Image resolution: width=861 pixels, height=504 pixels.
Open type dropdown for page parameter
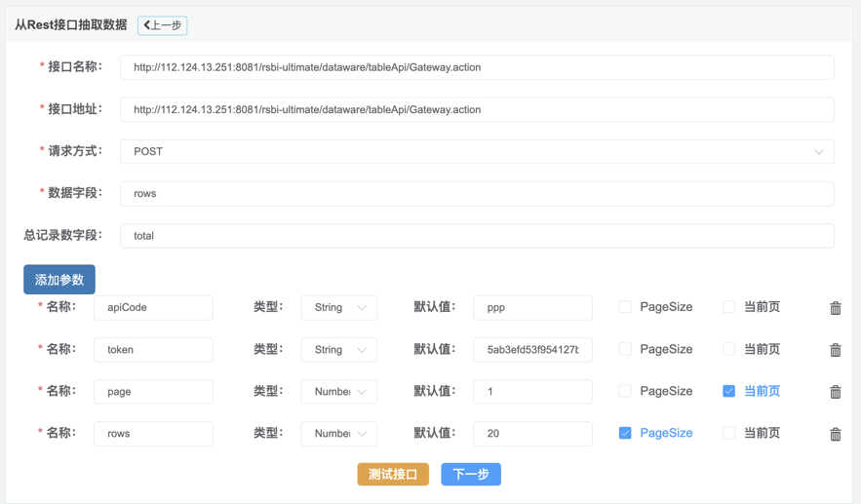pyautogui.click(x=338, y=392)
